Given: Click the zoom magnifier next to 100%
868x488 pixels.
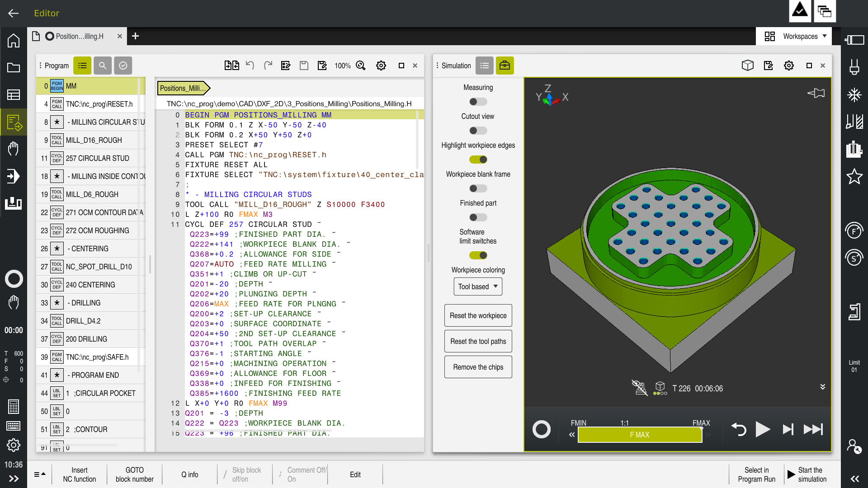Looking at the screenshot, I should coord(361,66).
